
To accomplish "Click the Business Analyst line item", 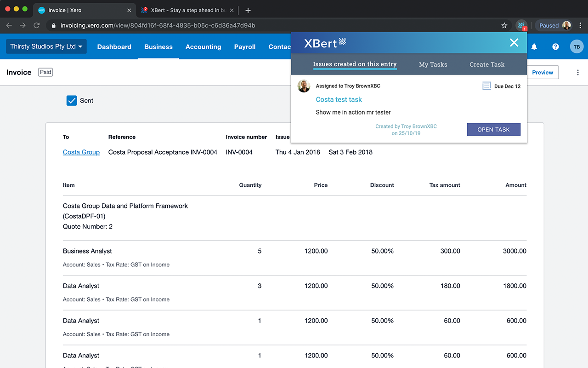I will [x=87, y=251].
